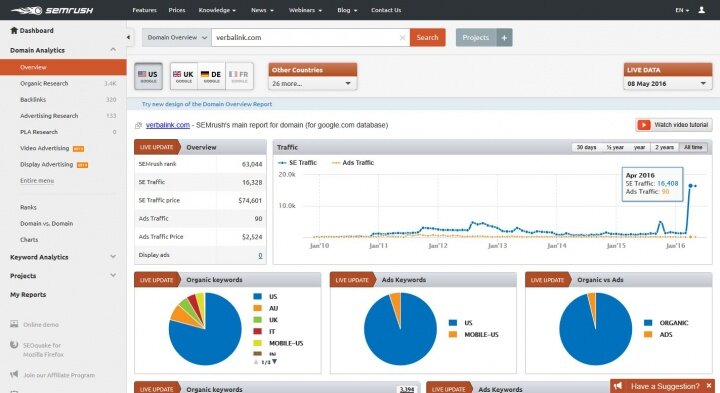Open Video Advertising in sidebar
Viewport: 720px width, 393px height.
tap(45, 148)
